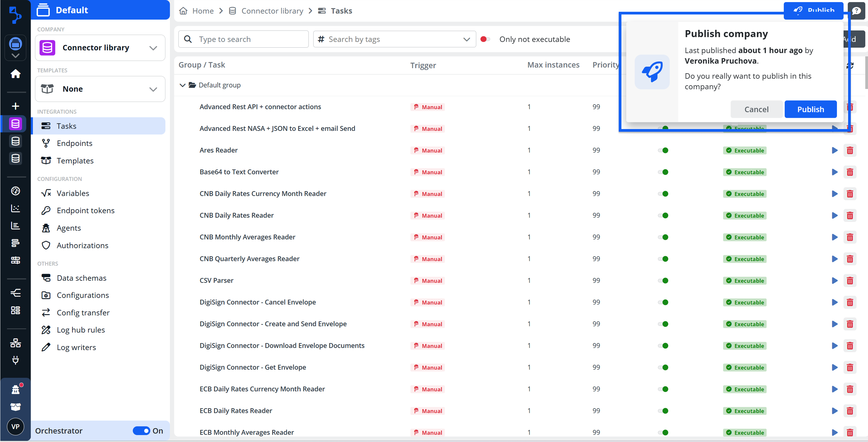The height and width of the screenshot is (442, 868).
Task: Run the ECB Daily Rates Reader task
Action: pyautogui.click(x=834, y=411)
